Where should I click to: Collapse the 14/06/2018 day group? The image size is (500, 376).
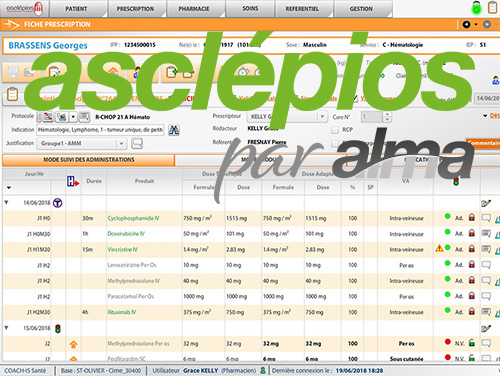coord(6,202)
